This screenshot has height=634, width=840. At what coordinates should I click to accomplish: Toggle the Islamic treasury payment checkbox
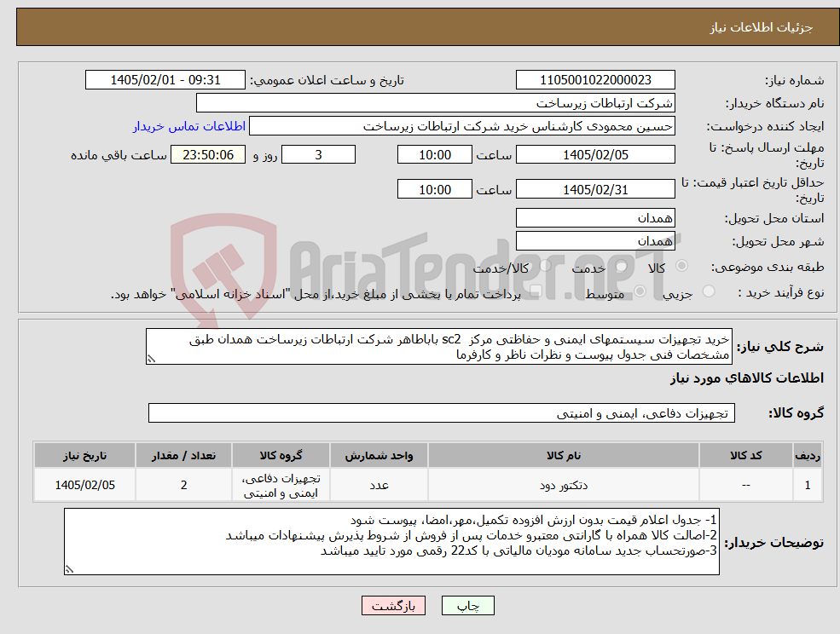click(536, 291)
